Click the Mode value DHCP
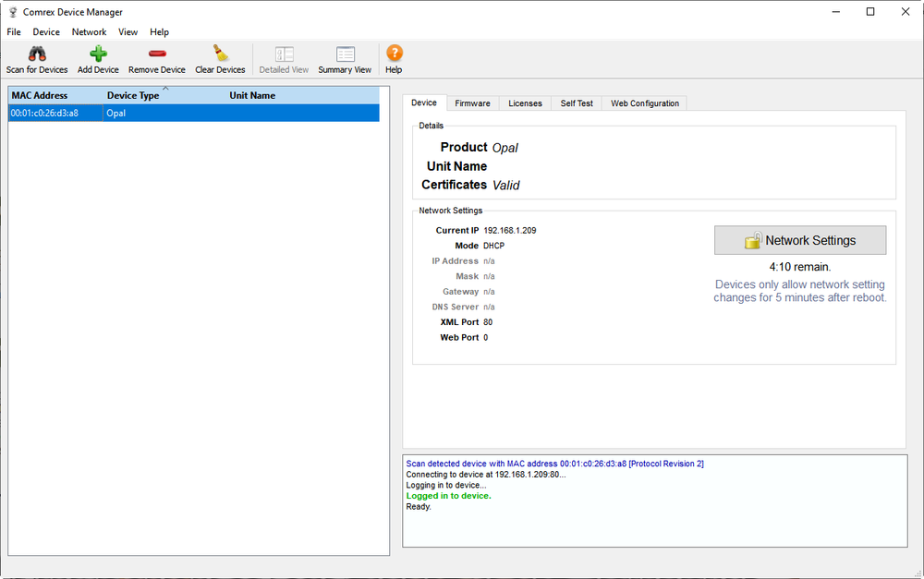 [493, 246]
